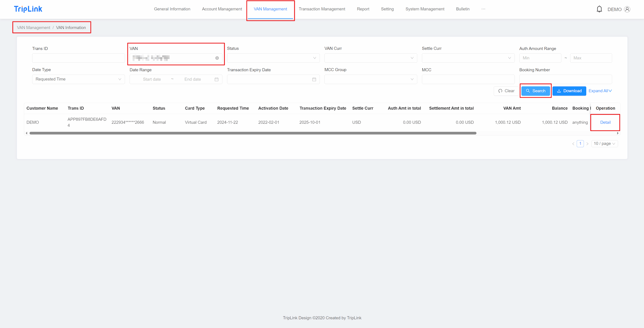Open the Status dropdown
The image size is (644, 328).
[273, 58]
